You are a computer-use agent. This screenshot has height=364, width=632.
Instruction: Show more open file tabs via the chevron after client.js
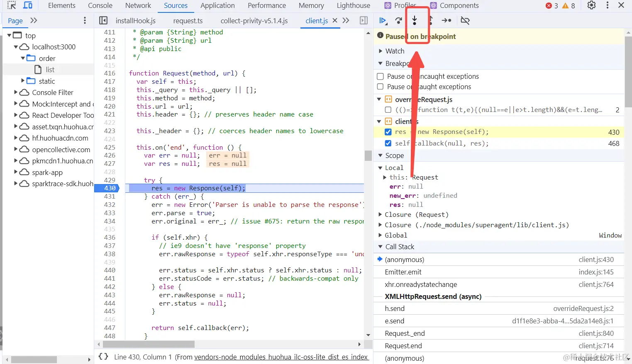pyautogui.click(x=346, y=20)
